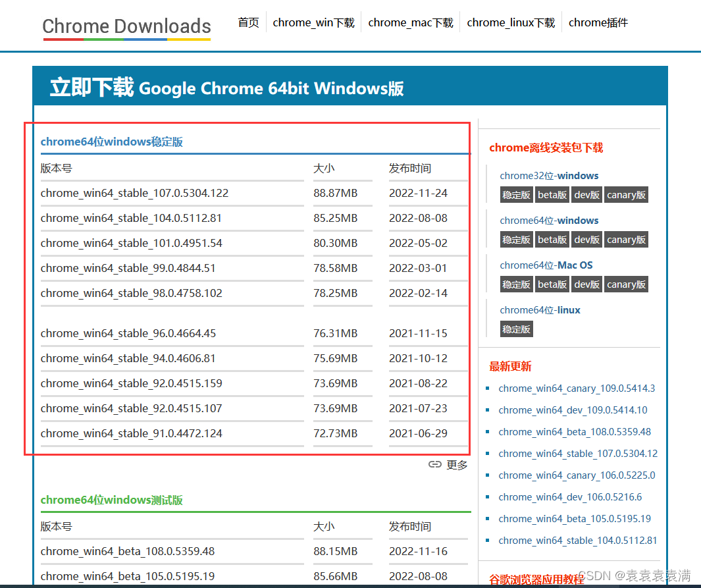The width and height of the screenshot is (701, 588).
Task: Click the chrome64位windows测试版 heading link
Action: (x=112, y=500)
